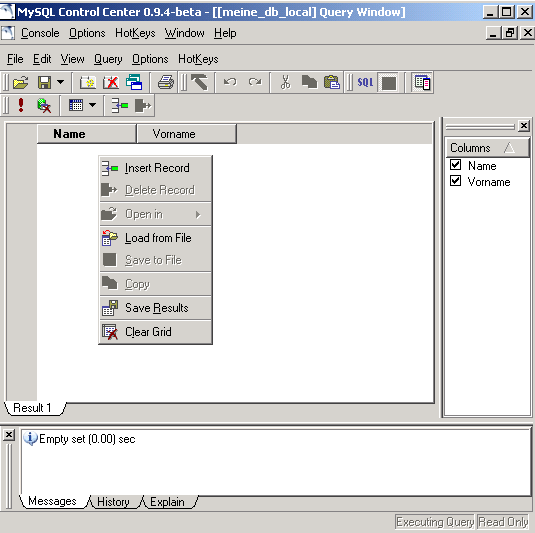Click the Undo arrow toolbar icon
535x533 pixels.
click(230, 82)
